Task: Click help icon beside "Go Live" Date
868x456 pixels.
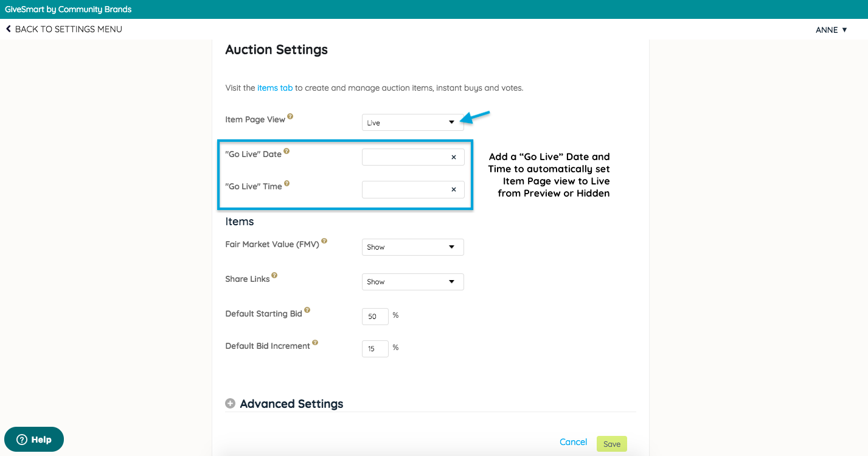Action: point(286,151)
